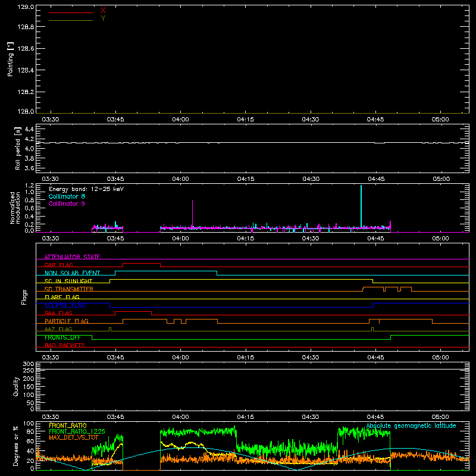Click the 128.8 pointing axis value

26,27
